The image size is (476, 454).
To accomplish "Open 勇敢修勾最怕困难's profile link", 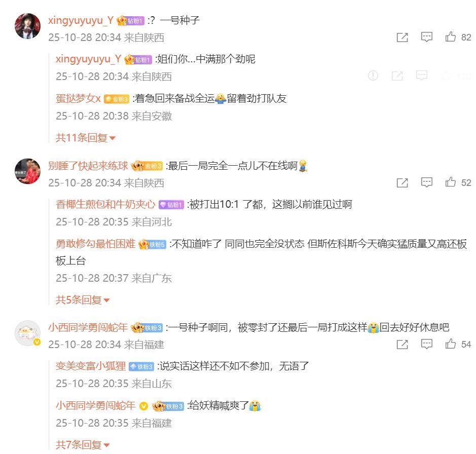I will pos(96,244).
